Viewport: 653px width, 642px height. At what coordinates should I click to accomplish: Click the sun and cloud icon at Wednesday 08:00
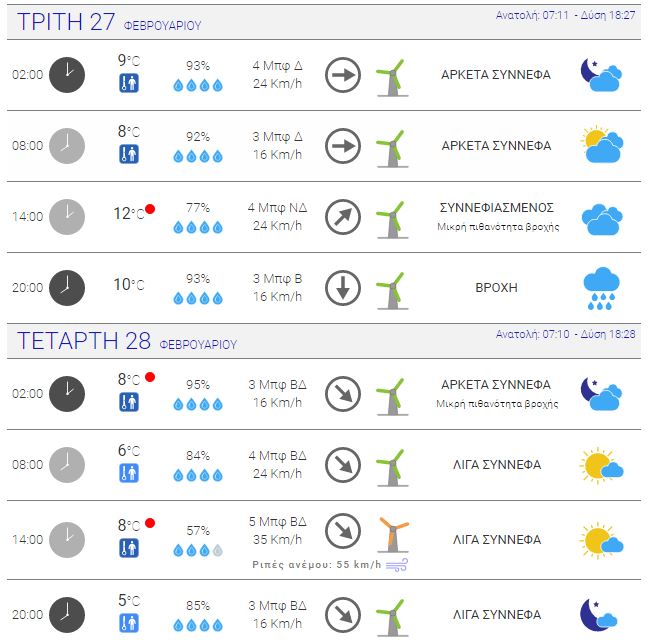click(x=601, y=465)
